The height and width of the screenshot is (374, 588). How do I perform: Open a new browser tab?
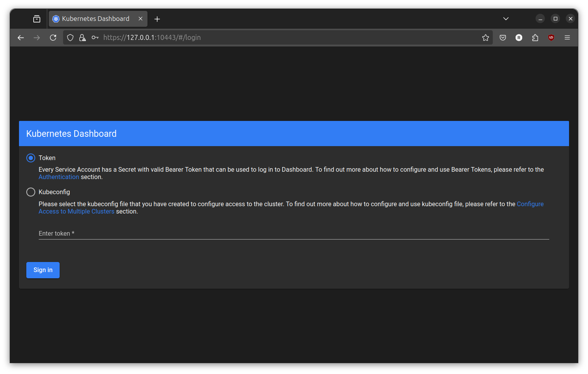tap(157, 19)
